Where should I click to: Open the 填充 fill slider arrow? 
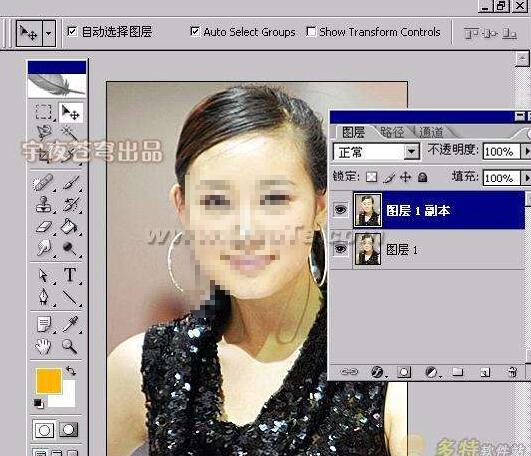(526, 177)
